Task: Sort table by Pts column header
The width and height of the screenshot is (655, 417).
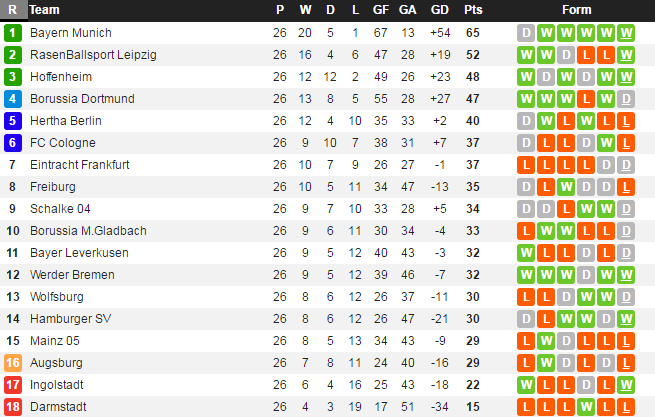Action: coord(472,10)
